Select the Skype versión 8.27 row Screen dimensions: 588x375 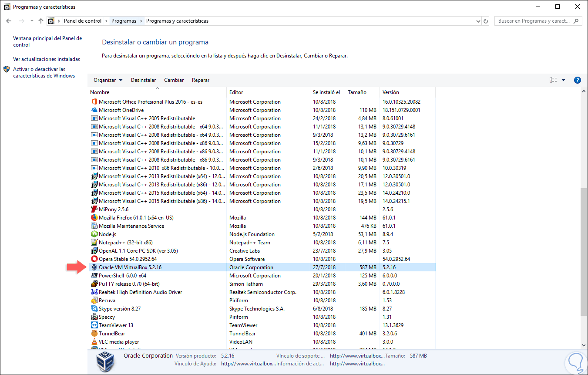click(262, 309)
